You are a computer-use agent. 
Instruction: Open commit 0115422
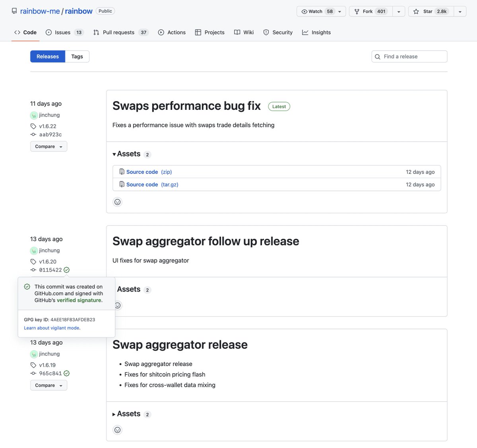[50, 270]
